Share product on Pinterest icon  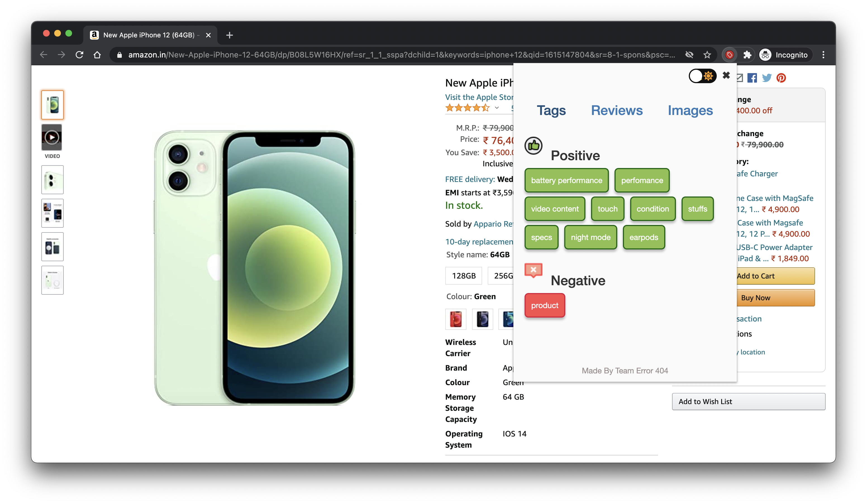pos(781,78)
